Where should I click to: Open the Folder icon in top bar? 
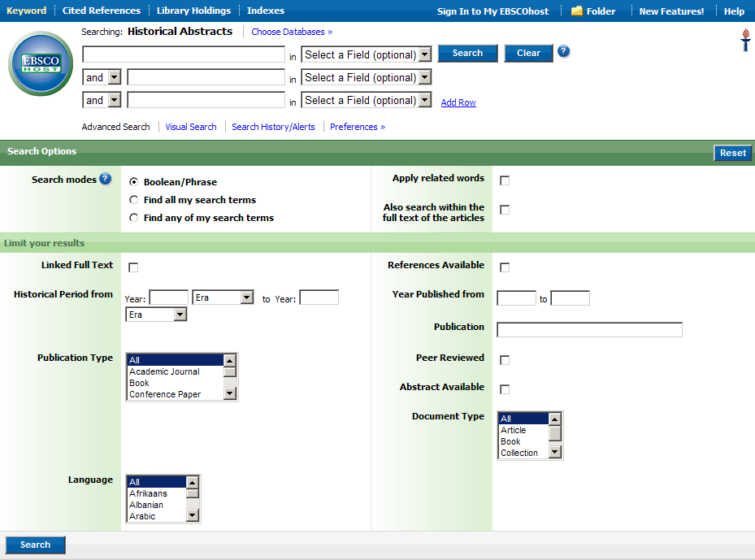coord(577,11)
